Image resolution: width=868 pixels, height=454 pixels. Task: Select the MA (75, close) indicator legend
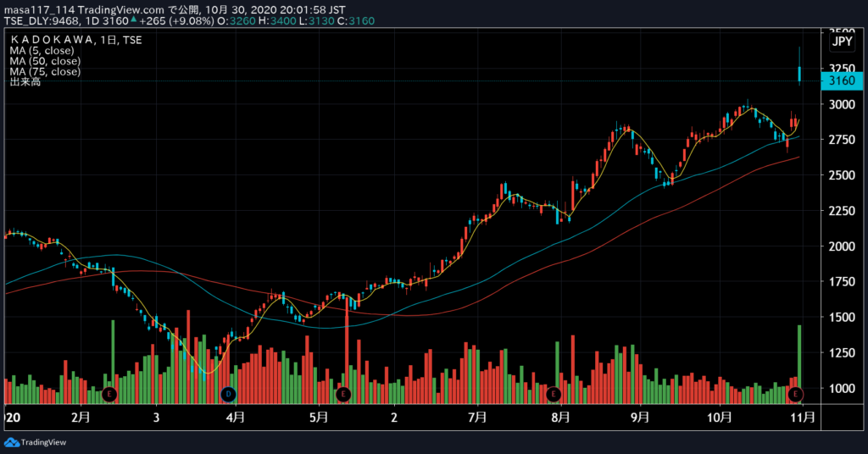click(x=45, y=71)
